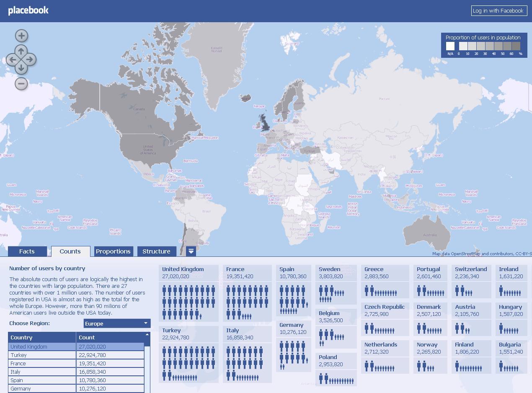Click the Spain pictogram card
532x393 pixels.
point(294,290)
